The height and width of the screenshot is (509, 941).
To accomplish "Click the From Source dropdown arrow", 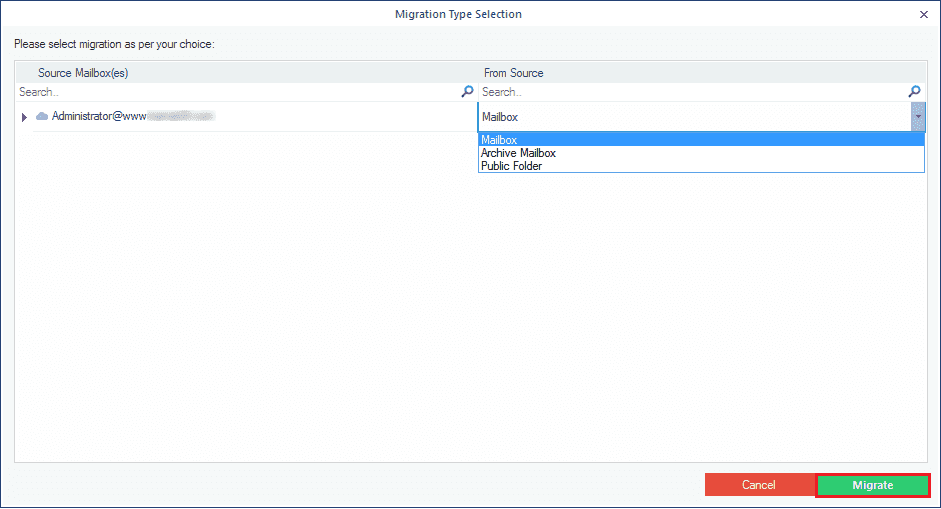I will point(917,117).
